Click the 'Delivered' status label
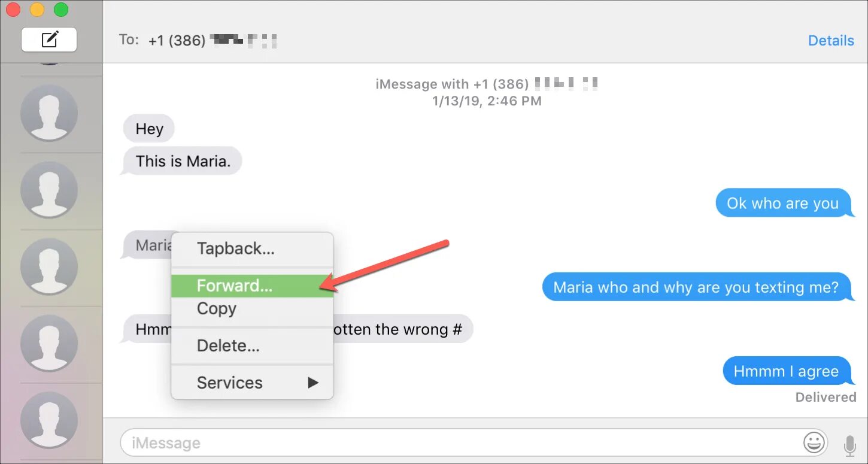This screenshot has height=464, width=868. (x=825, y=397)
